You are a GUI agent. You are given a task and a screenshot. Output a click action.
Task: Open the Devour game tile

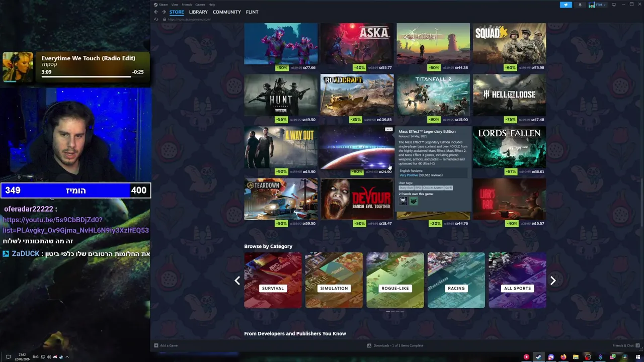[357, 200]
